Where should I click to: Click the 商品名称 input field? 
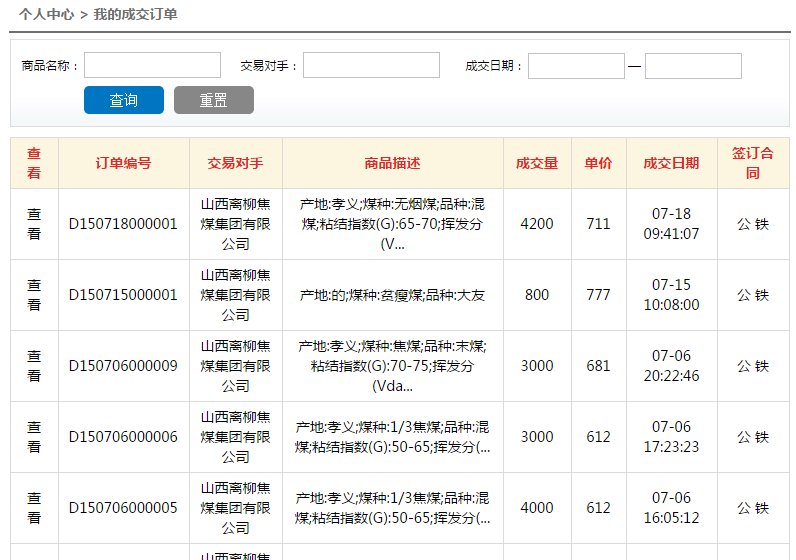[152, 66]
